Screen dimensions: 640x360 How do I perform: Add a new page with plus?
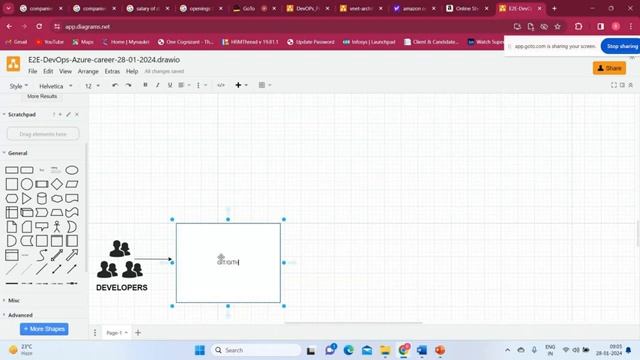click(138, 333)
